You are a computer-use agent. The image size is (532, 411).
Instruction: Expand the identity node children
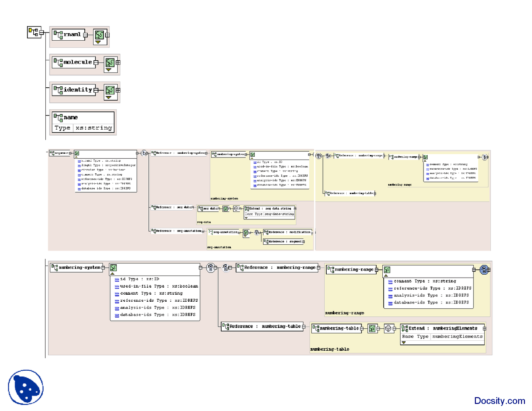coord(118,90)
